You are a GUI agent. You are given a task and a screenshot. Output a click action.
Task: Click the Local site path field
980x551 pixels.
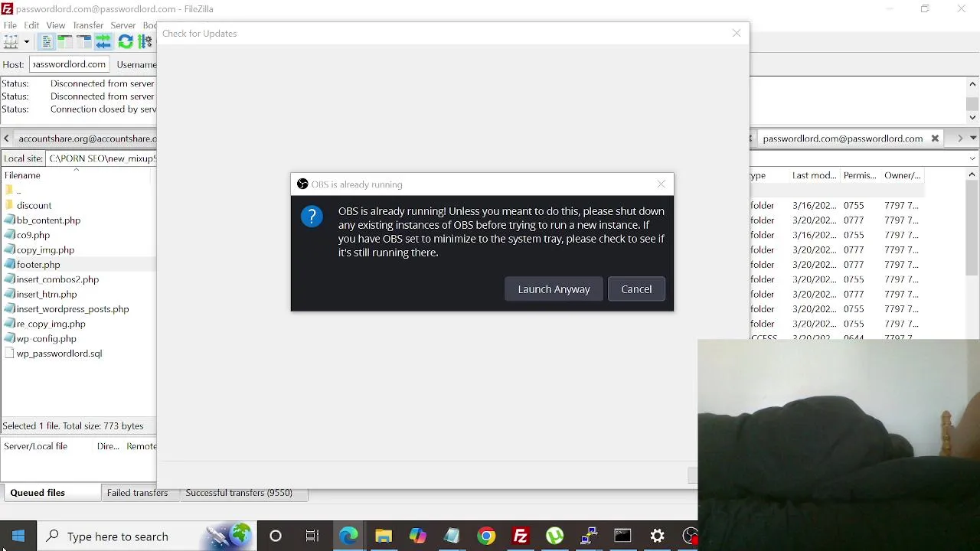point(101,158)
